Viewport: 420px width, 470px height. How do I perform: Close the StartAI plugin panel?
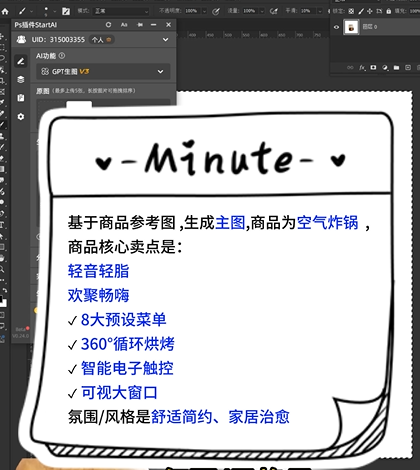click(x=169, y=25)
